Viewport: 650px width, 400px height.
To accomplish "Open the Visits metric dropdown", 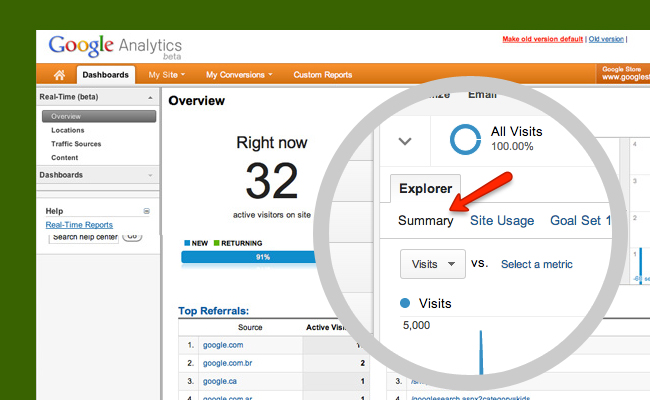I will point(433,264).
